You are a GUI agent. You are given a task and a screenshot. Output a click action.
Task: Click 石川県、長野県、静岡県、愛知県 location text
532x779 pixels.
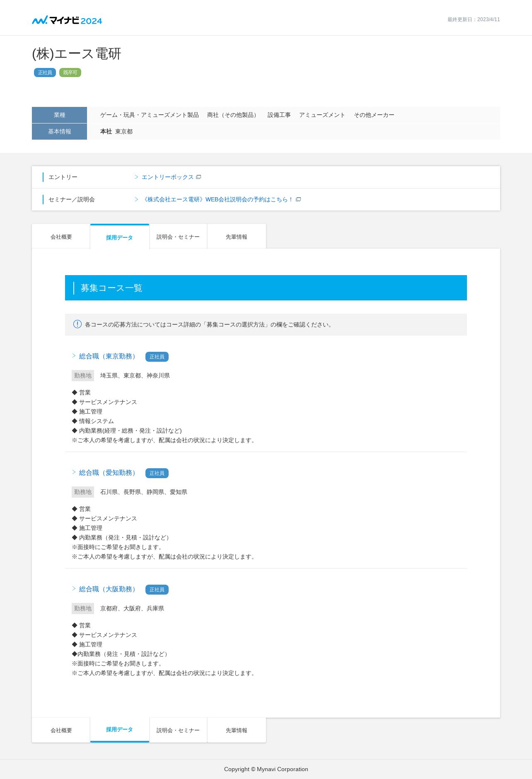pos(144,492)
